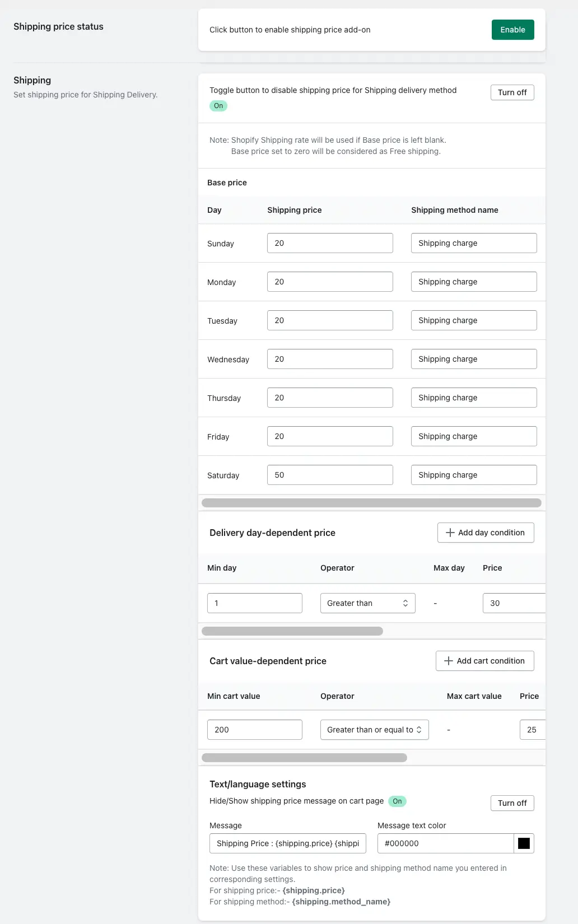Click the Message text color hex field
The width and height of the screenshot is (578, 924).
tap(446, 843)
